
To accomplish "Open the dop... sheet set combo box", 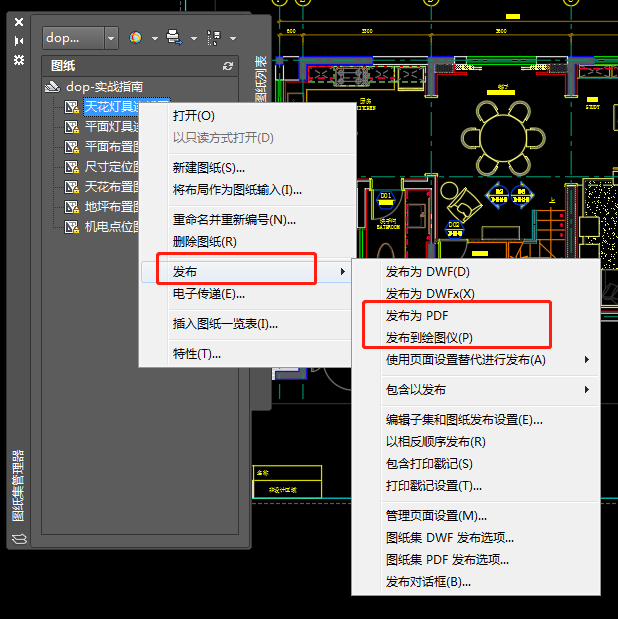I will (80, 38).
